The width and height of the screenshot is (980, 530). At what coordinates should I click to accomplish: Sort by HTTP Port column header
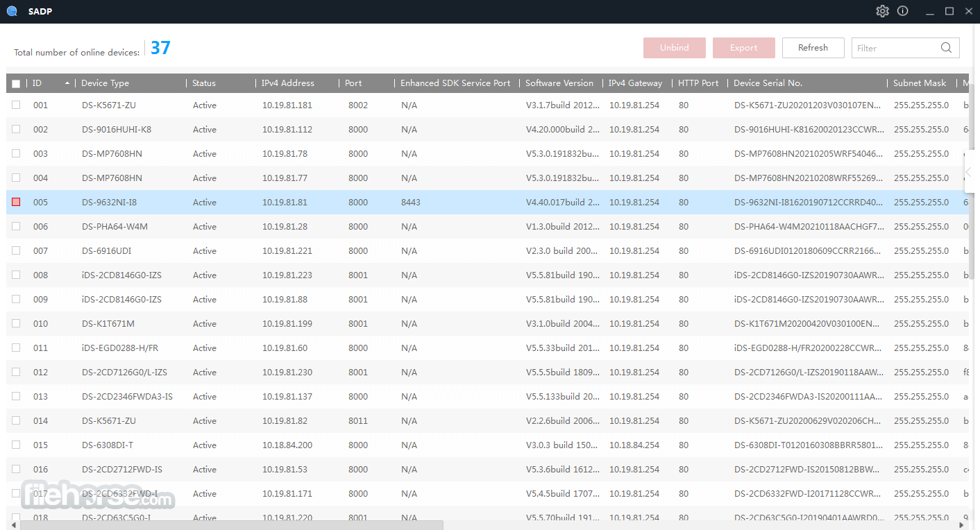coord(698,83)
